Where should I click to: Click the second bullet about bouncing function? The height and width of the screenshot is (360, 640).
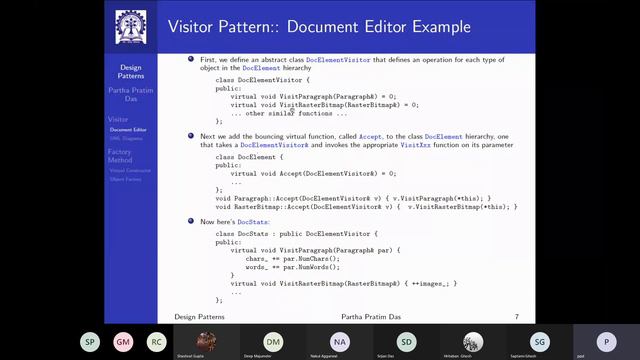point(356,141)
